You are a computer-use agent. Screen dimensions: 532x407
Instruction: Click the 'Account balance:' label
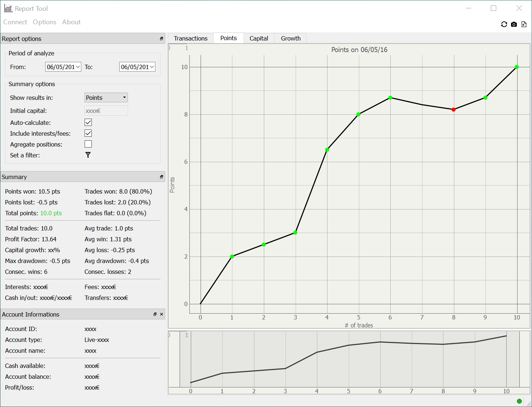pos(28,377)
